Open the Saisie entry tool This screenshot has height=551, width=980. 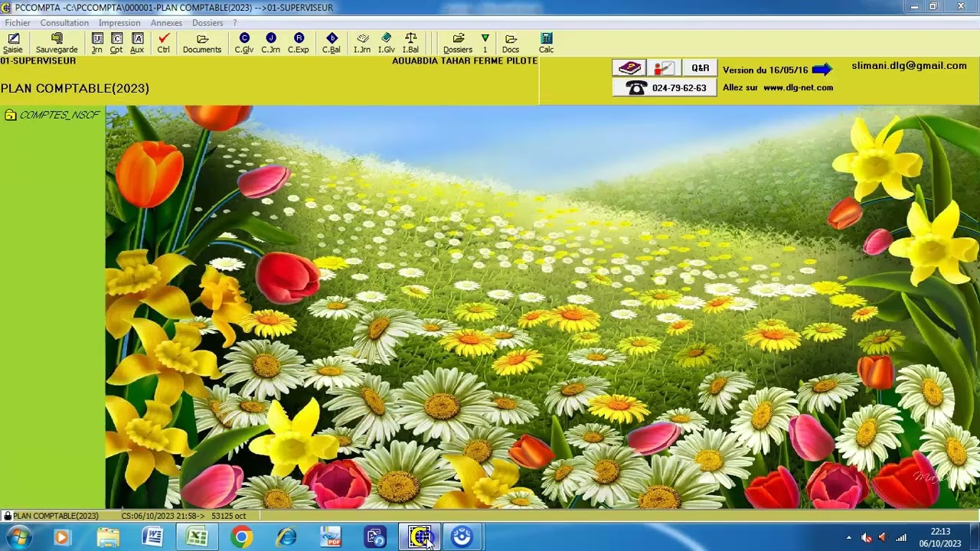tap(13, 43)
